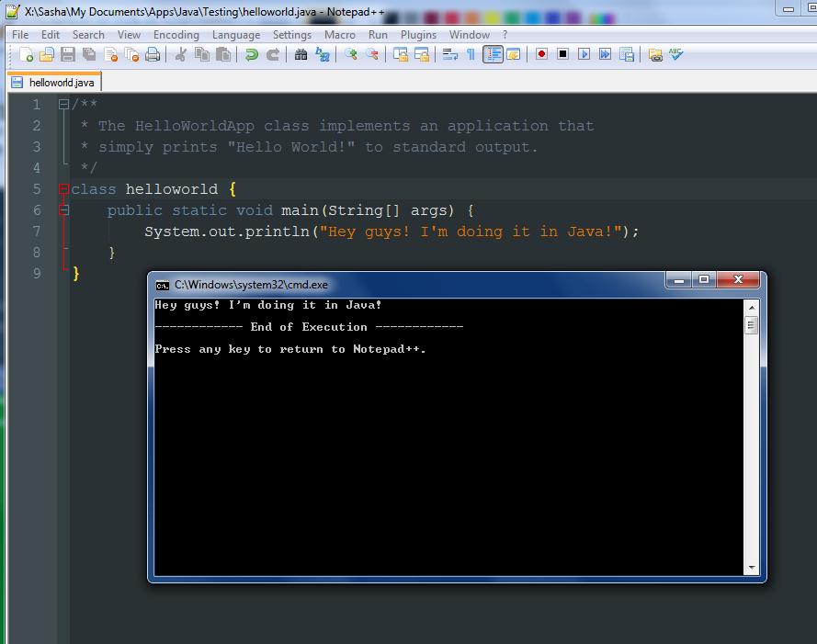This screenshot has height=644, width=817.
Task: Open the Edit menu
Action: (x=51, y=35)
